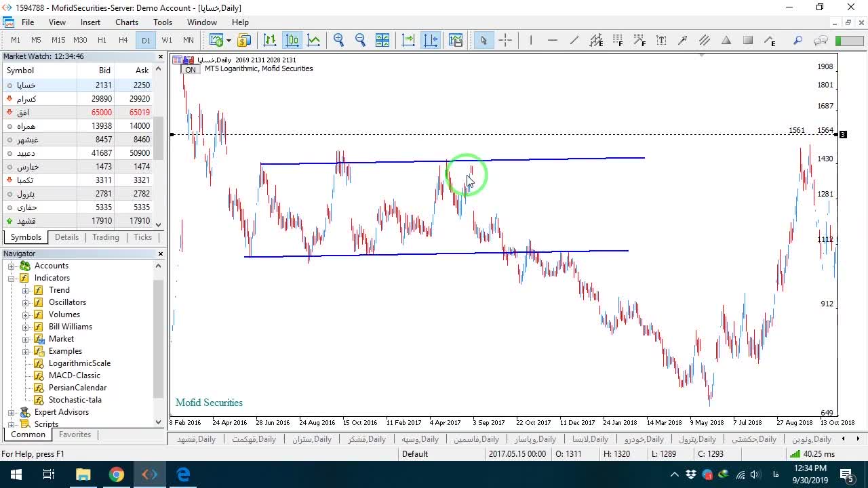Select the W1 timeframe
868x488 pixels.
167,40
